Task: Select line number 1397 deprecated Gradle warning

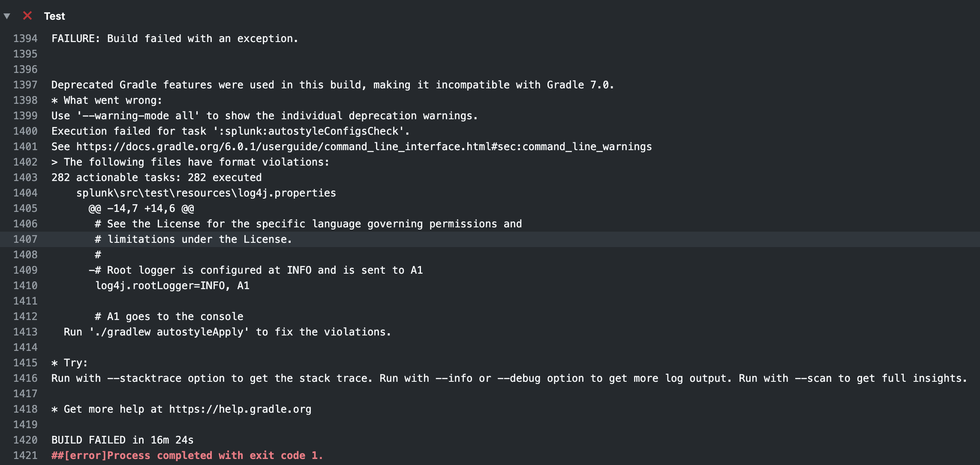Action: 25,85
